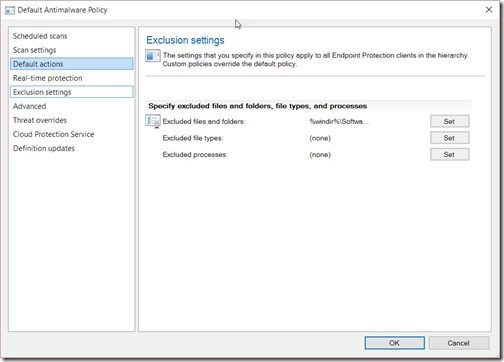Close the Default Antimalware Policy window

tap(489, 10)
